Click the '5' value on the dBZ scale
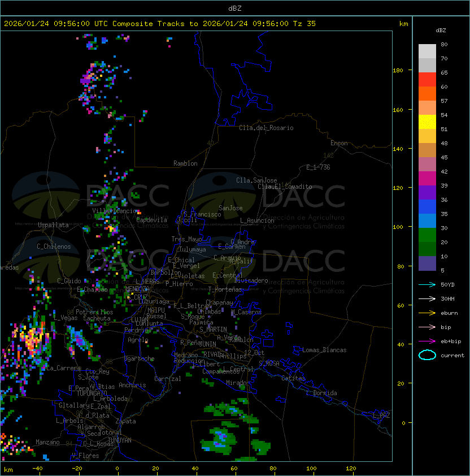Viewport: 470px width, 476px height. 442,270
